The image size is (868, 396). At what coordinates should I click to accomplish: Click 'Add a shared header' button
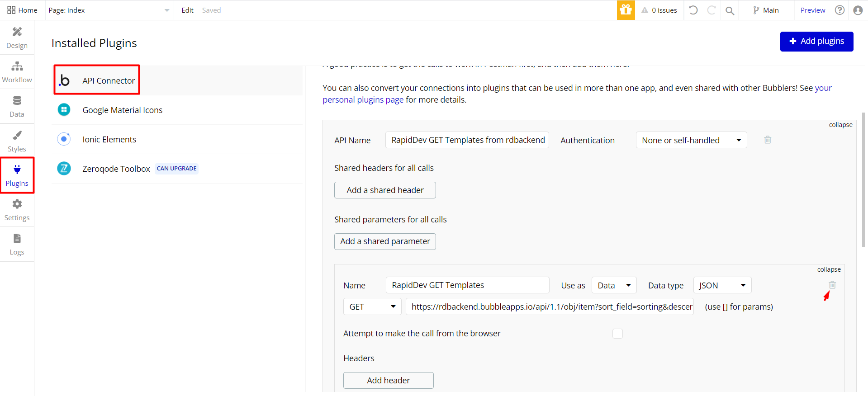385,190
